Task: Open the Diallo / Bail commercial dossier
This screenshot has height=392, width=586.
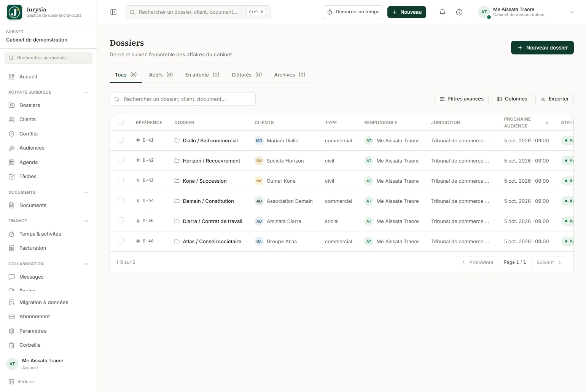Action: tap(210, 141)
